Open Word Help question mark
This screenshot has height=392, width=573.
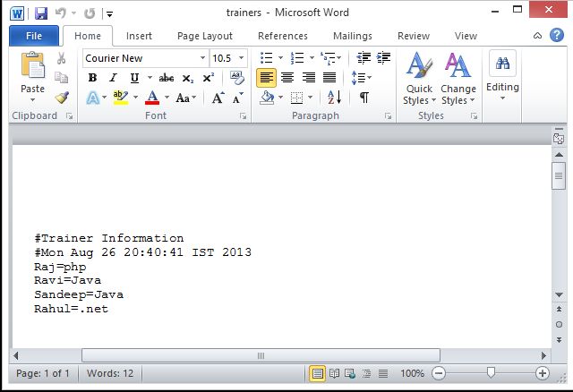(x=556, y=36)
